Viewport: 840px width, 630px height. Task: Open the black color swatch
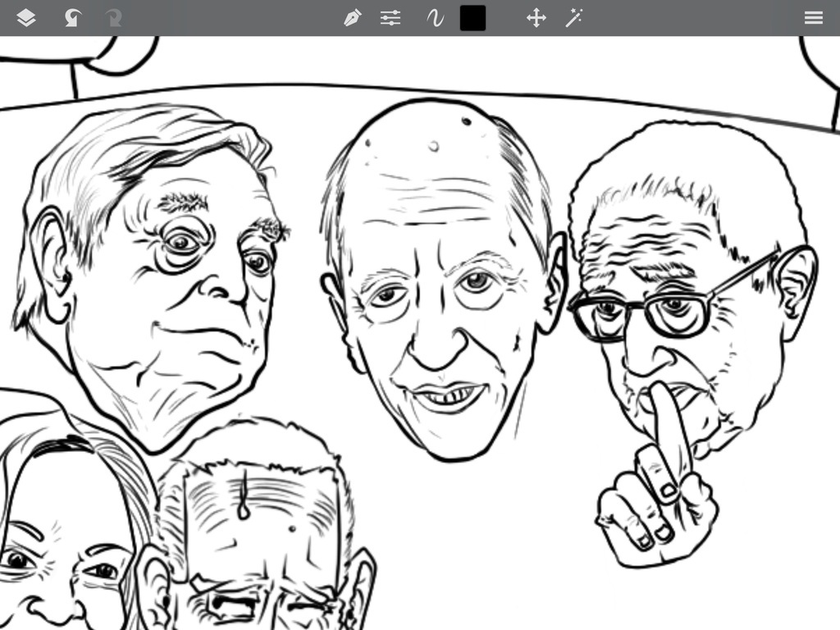pos(472,18)
